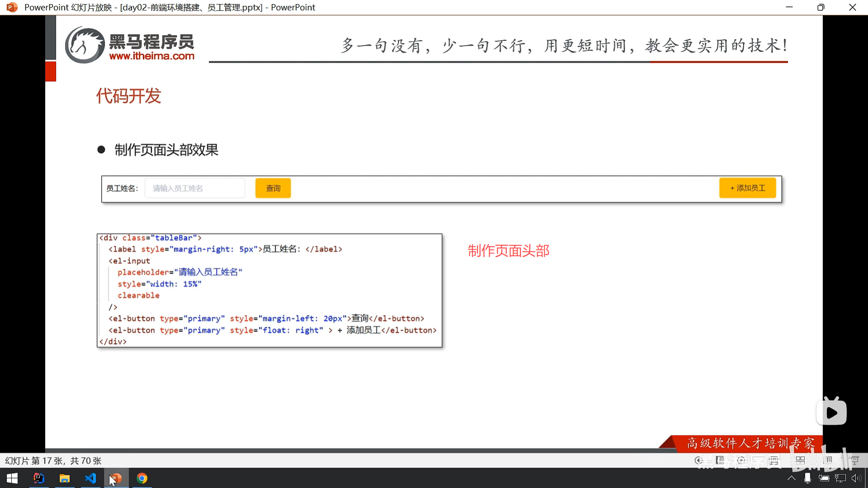Click the 请输入员工姓名 input field
The image size is (868, 488).
195,188
